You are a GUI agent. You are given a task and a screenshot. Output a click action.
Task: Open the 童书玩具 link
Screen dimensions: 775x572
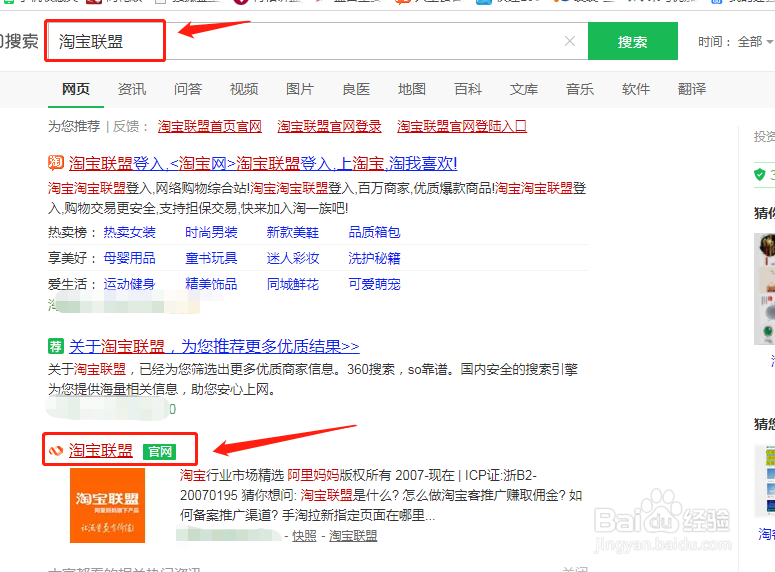tap(211, 258)
